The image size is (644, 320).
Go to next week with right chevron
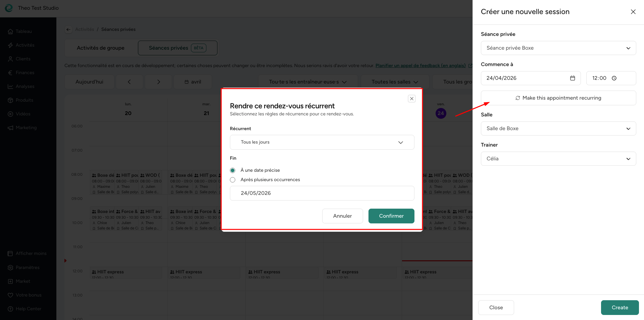158,82
